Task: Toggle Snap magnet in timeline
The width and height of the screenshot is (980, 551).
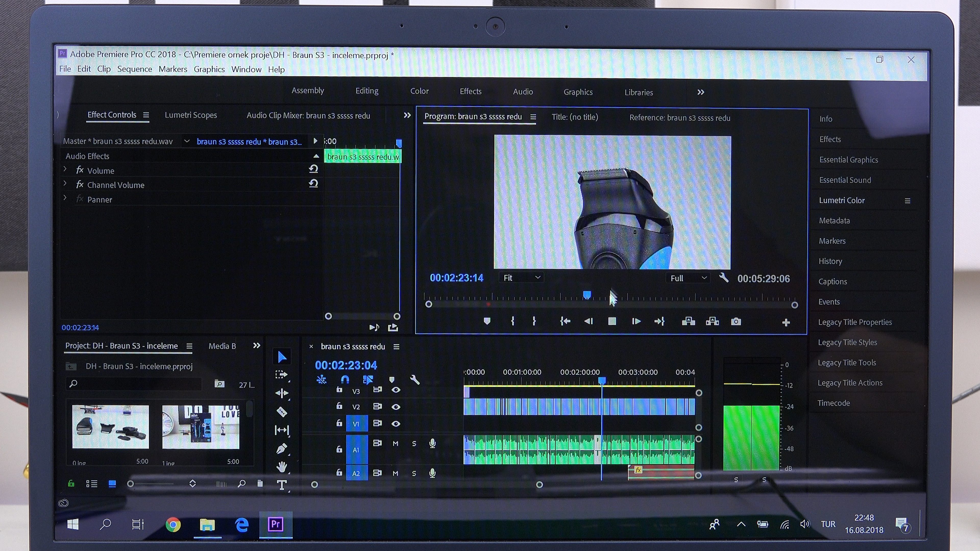Action: click(x=345, y=380)
